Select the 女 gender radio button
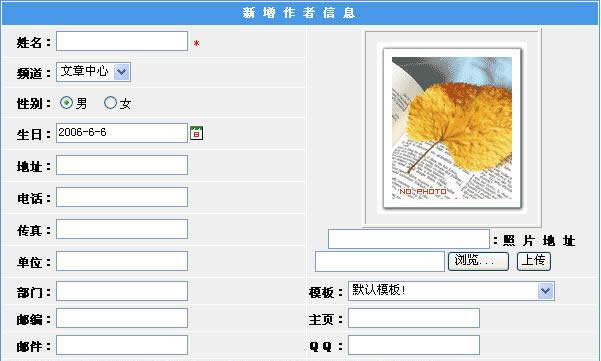Screen dimensions: 601x361 [x=110, y=102]
